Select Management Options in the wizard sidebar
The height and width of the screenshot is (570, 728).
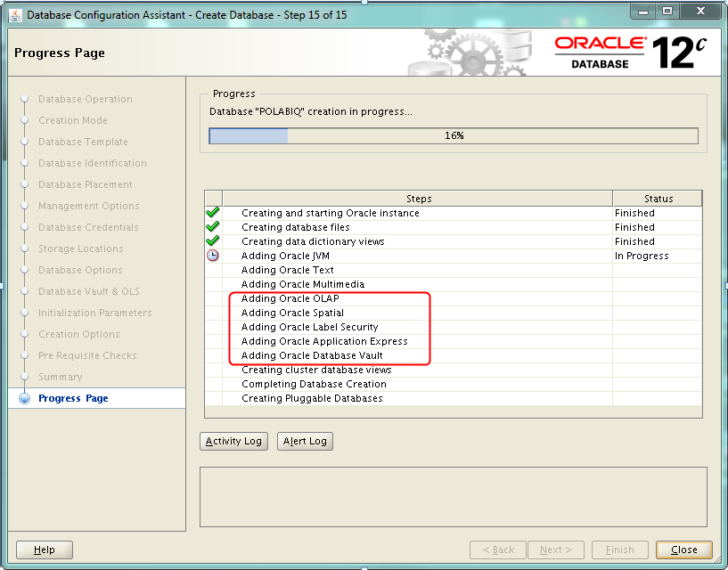[x=89, y=206]
